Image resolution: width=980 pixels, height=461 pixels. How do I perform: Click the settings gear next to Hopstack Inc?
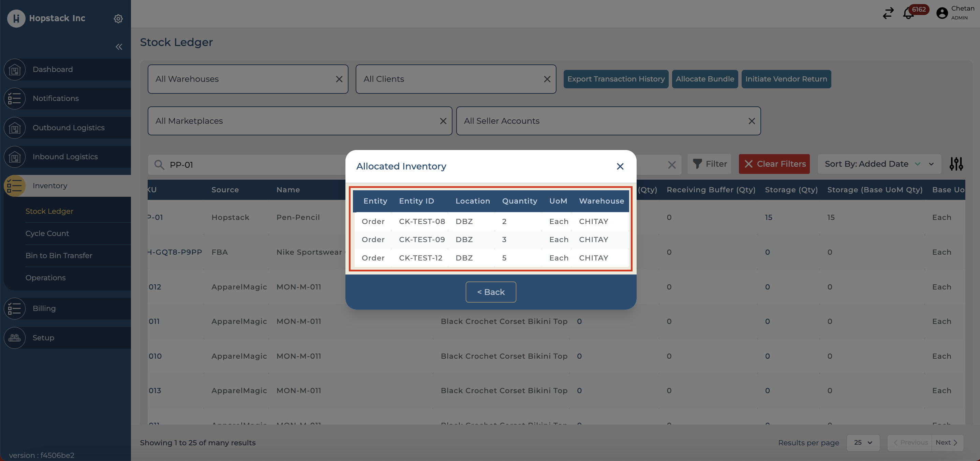point(118,18)
